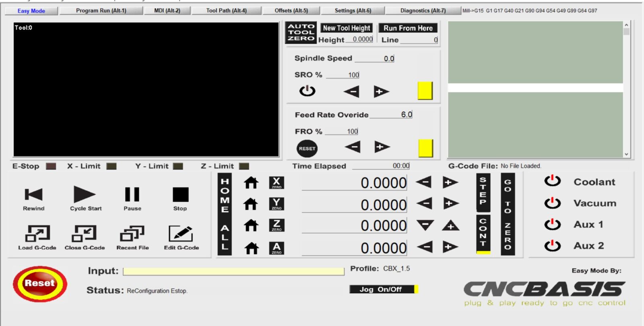Decrease the FRO % with minus arrow
Viewport: 644px width, 326px height.
click(x=353, y=147)
